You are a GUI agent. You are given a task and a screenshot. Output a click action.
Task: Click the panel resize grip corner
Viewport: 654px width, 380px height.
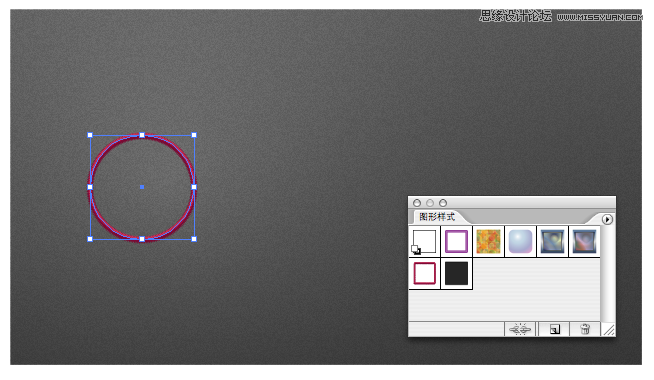[609, 330]
